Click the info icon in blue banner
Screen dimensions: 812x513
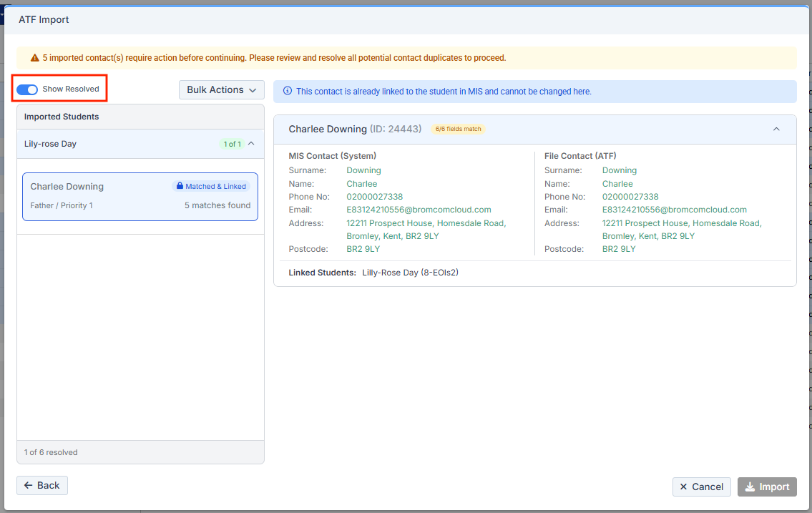pos(288,91)
